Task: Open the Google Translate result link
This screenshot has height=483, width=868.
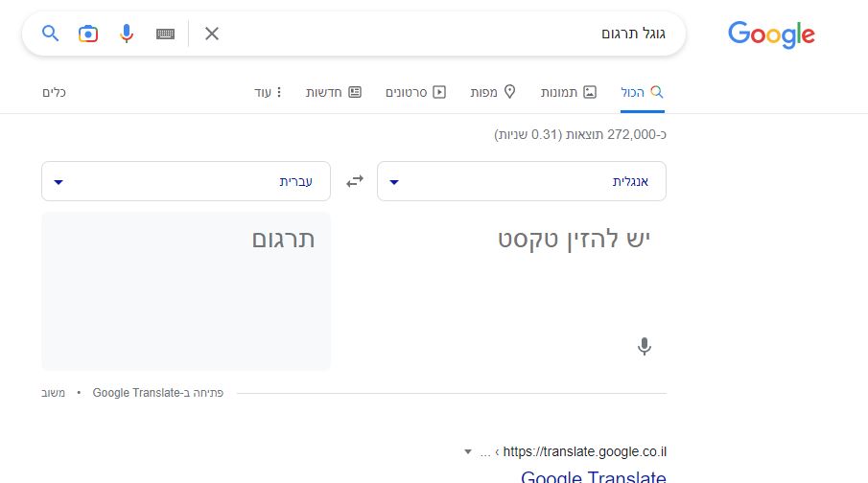Action: pos(594,476)
